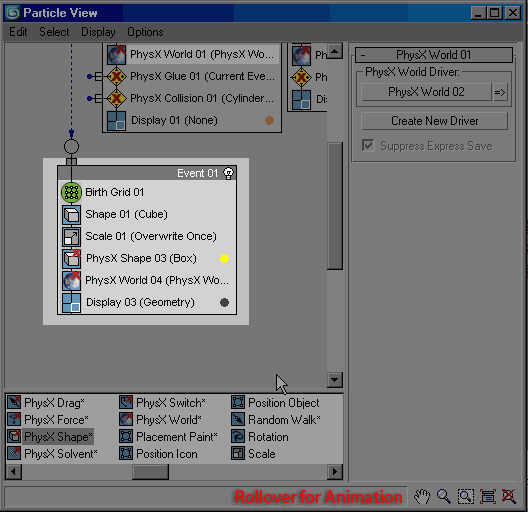
Task: Select the Scale 01 (Overwrite Once) label
Action: coord(151,236)
